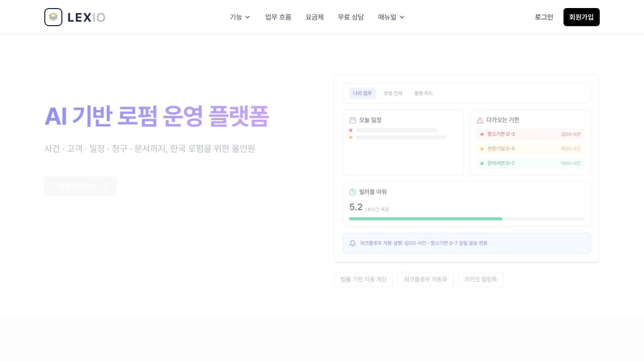Click the green billable hours progress bar

coord(425,219)
